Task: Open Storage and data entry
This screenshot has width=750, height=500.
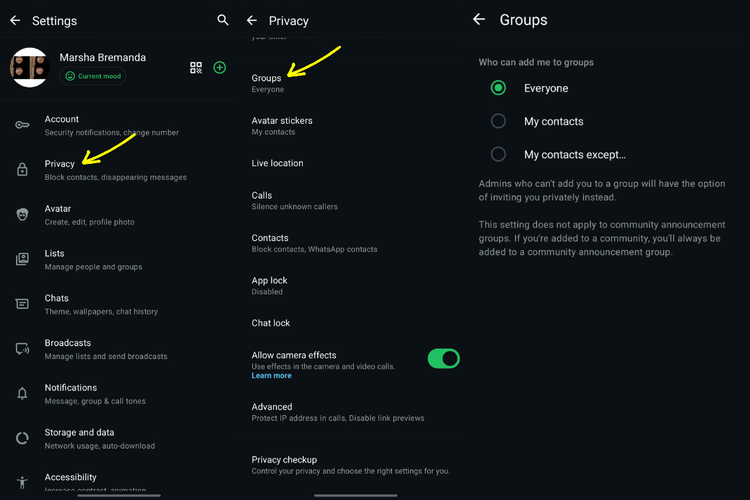Action: [x=119, y=439]
